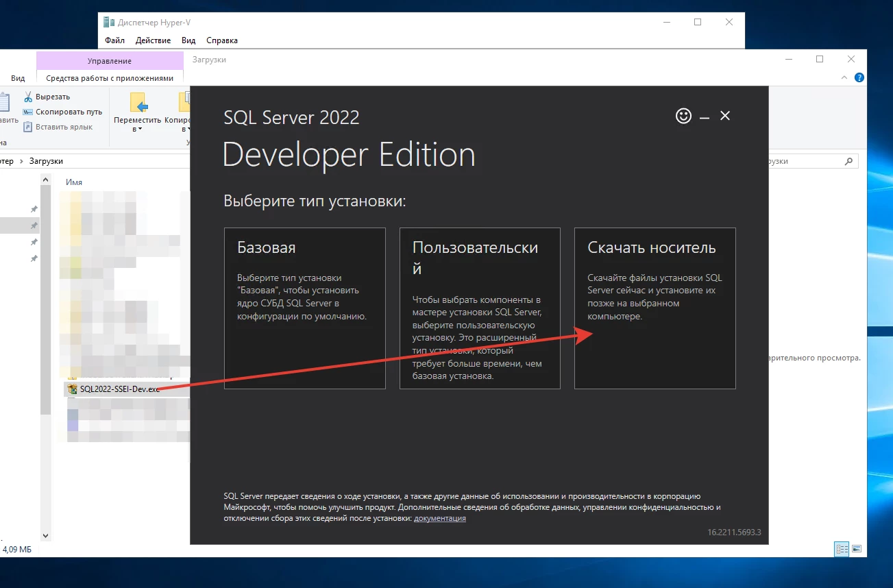Switch to details list view icon
893x588 pixels.
click(841, 549)
